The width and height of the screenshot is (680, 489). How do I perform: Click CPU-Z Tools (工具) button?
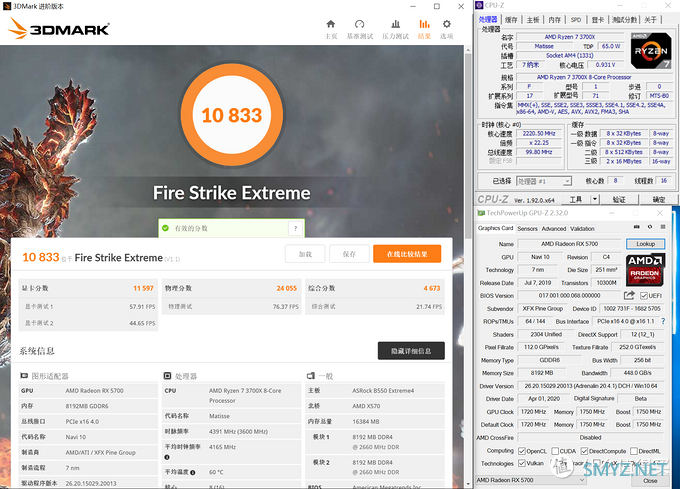[x=576, y=199]
